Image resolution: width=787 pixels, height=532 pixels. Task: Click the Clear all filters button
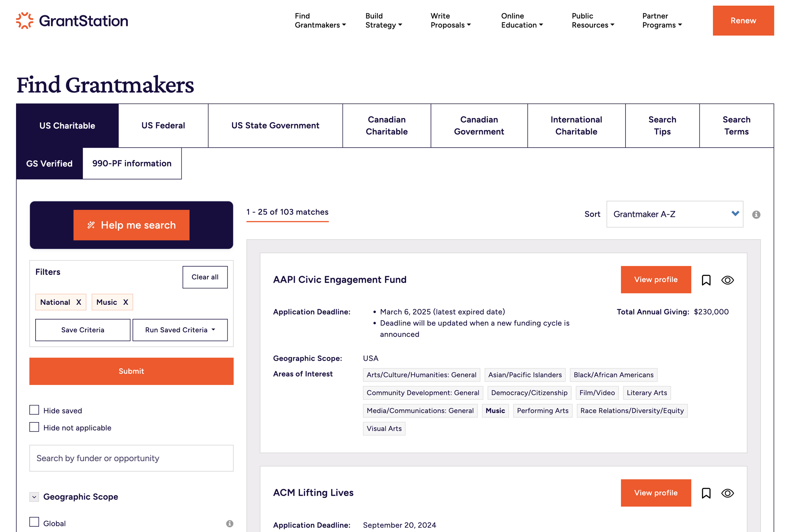pyautogui.click(x=205, y=277)
